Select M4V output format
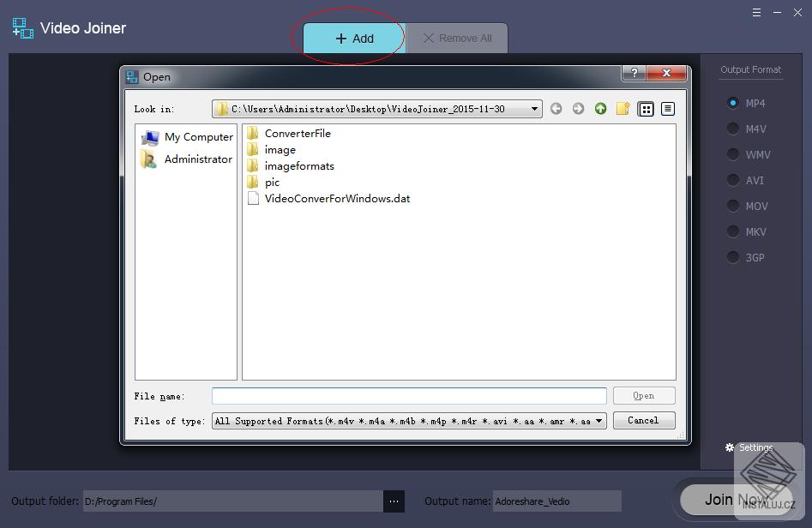Image resolution: width=812 pixels, height=528 pixels. 733,129
